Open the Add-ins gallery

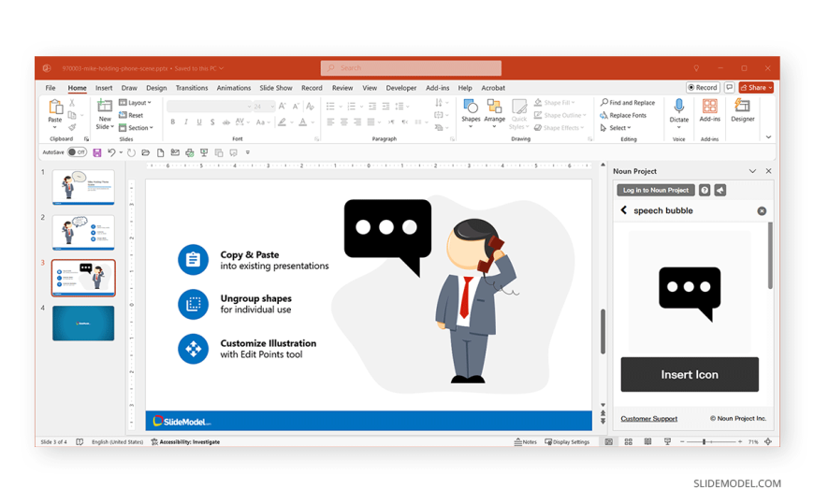pos(709,110)
